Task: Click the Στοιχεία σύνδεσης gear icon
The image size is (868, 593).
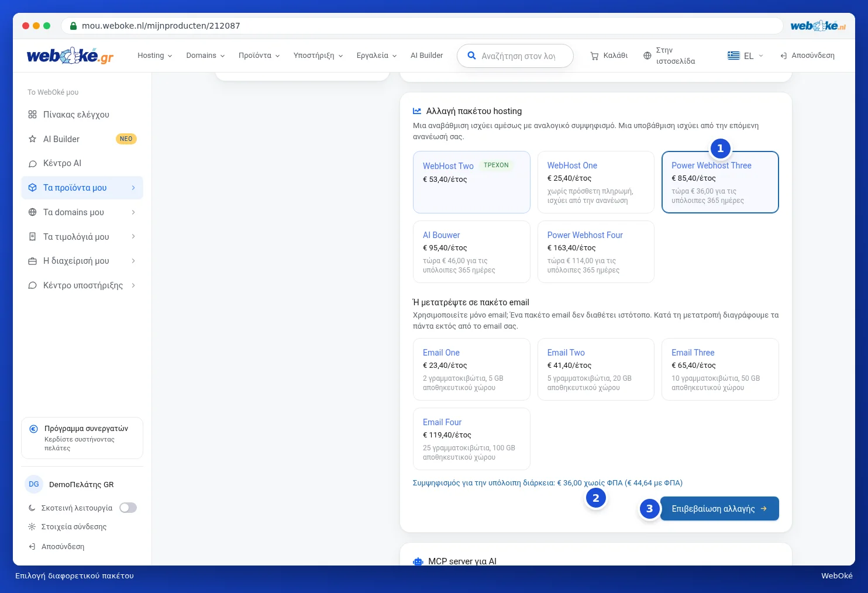Action: pos(32,527)
